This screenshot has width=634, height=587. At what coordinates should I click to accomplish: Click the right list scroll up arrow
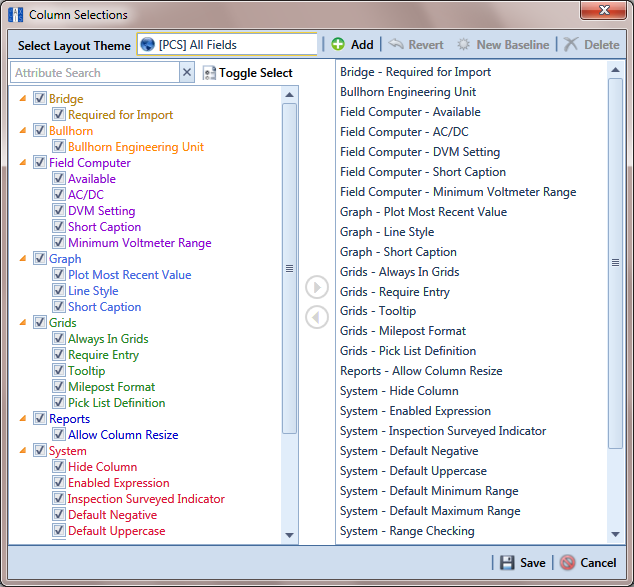[615, 70]
